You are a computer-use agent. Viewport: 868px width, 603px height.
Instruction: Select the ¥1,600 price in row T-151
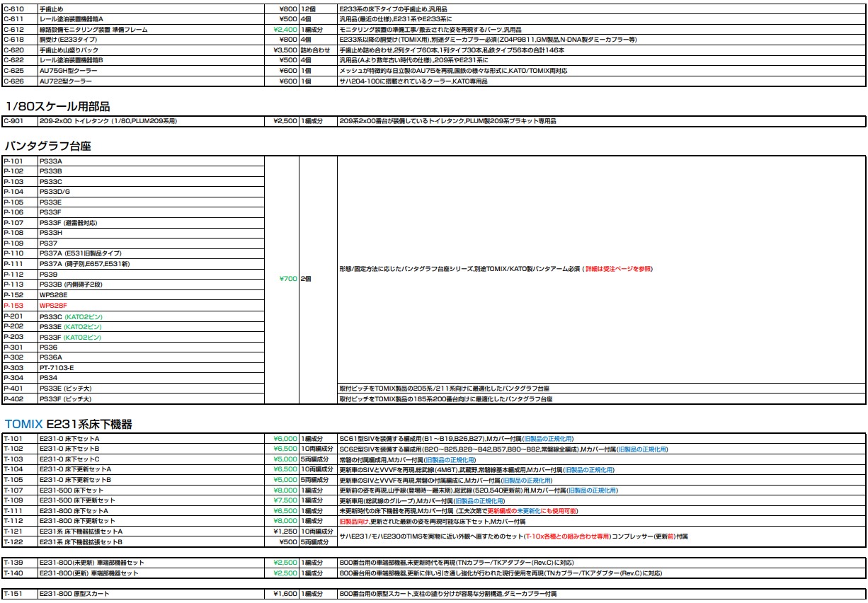coord(285,593)
